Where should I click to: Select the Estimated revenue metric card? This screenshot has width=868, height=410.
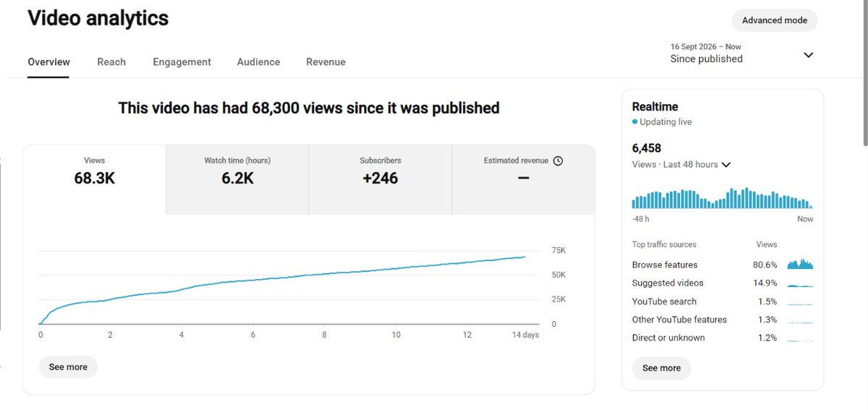524,179
